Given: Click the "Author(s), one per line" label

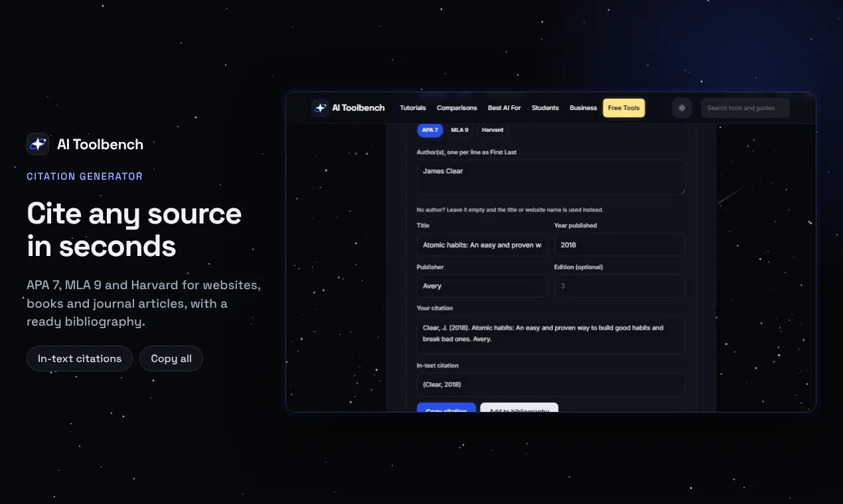Looking at the screenshot, I should coord(467,152).
